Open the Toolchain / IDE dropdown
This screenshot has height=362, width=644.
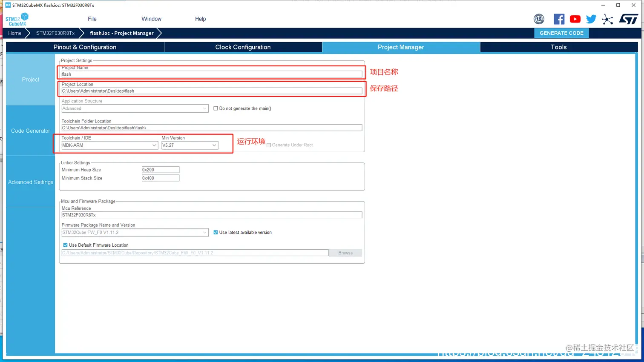coord(110,145)
